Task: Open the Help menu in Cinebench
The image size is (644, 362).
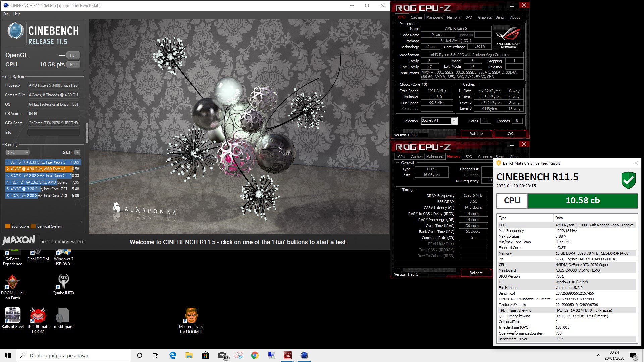Action: pos(17,14)
